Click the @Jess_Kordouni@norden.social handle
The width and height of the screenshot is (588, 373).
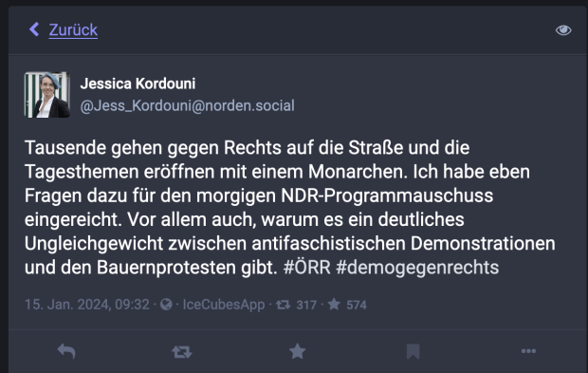coord(187,105)
